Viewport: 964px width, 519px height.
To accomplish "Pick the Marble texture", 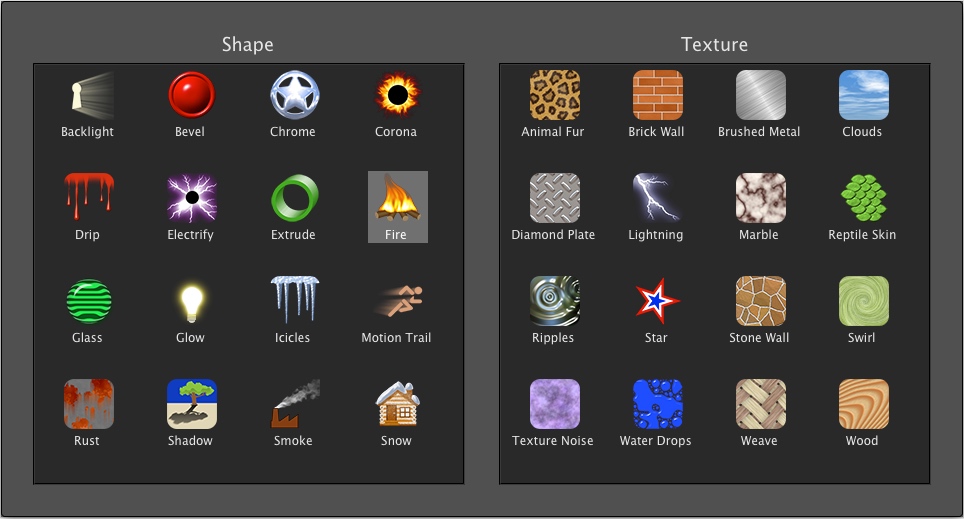I will coord(761,198).
